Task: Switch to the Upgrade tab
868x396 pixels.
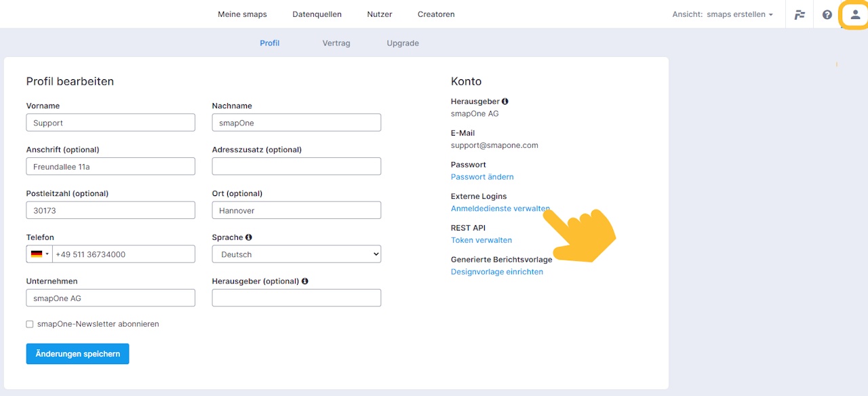Action: pos(403,43)
